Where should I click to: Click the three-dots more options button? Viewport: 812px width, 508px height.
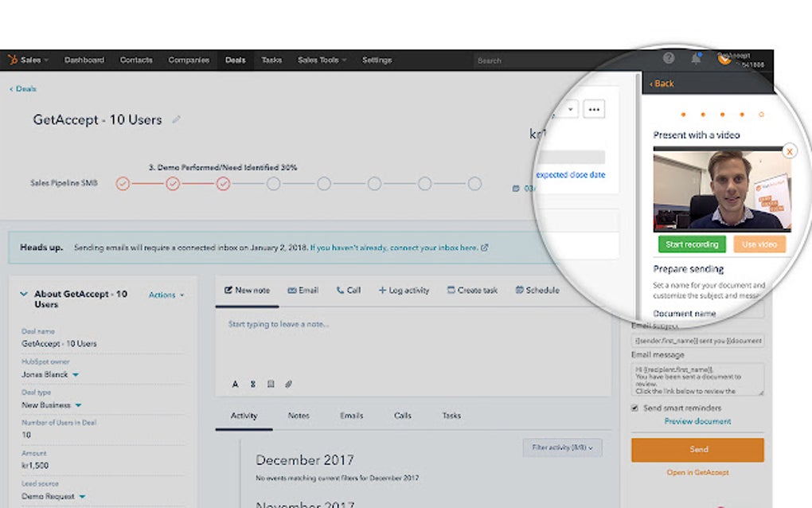point(594,109)
